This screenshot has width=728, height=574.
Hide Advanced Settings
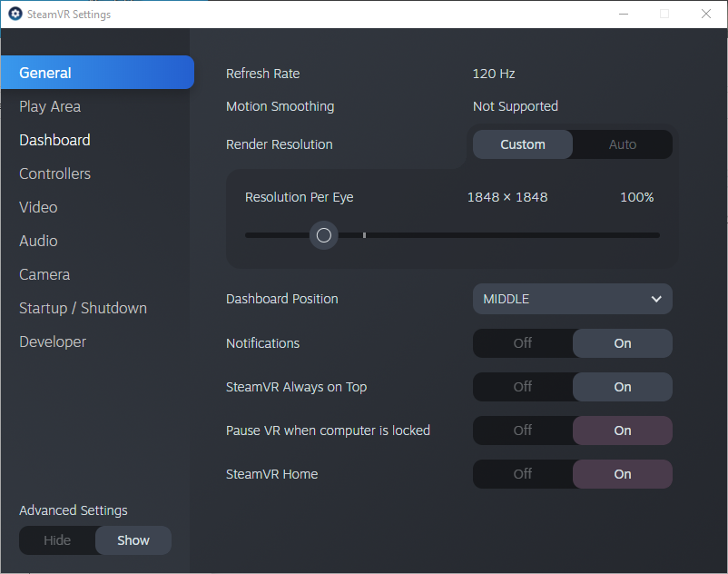57,540
